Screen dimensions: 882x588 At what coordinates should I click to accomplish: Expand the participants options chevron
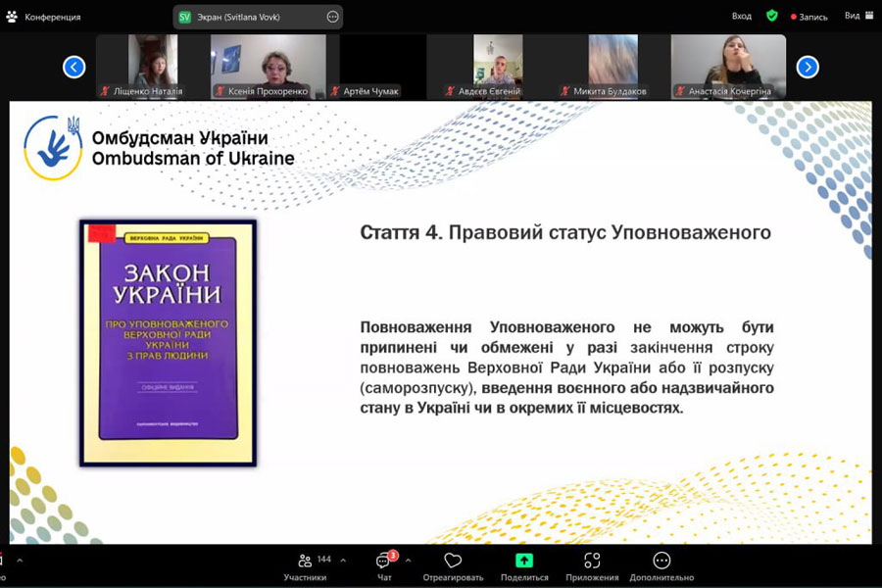pos(343,561)
